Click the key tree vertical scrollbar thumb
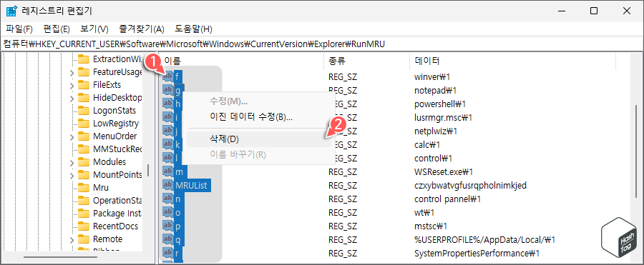This screenshot has width=644, height=265. [x=148, y=170]
